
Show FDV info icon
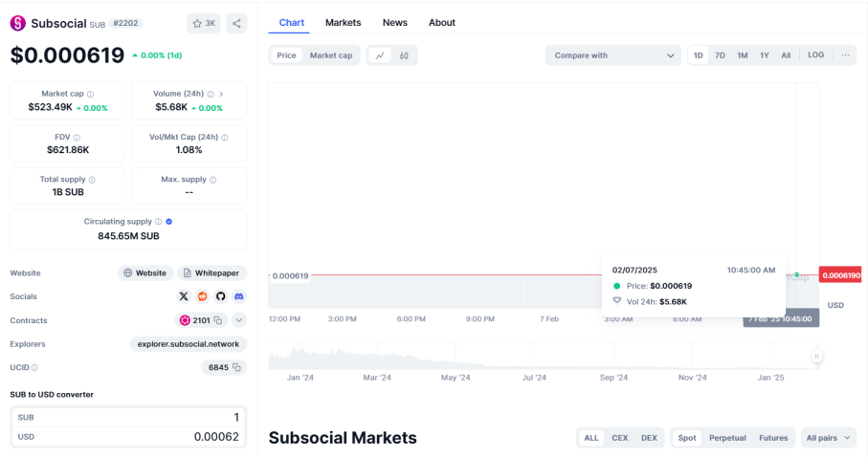pyautogui.click(x=77, y=138)
